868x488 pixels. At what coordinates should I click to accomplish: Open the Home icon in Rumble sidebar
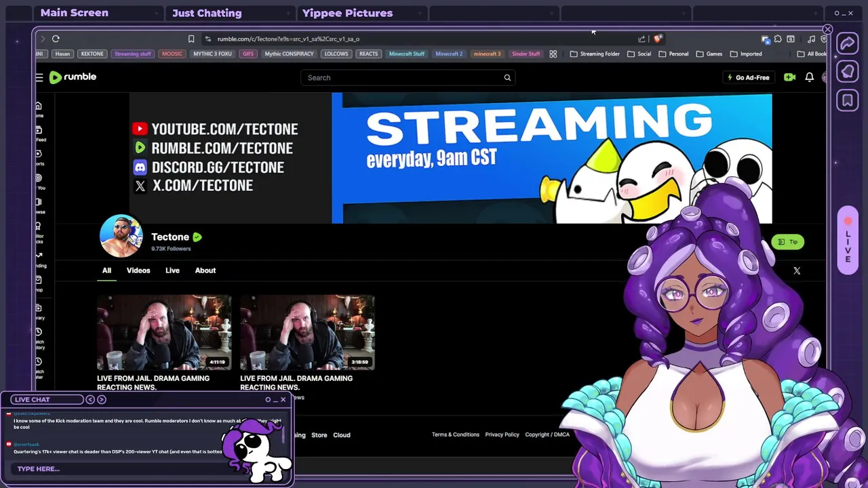tap(39, 106)
